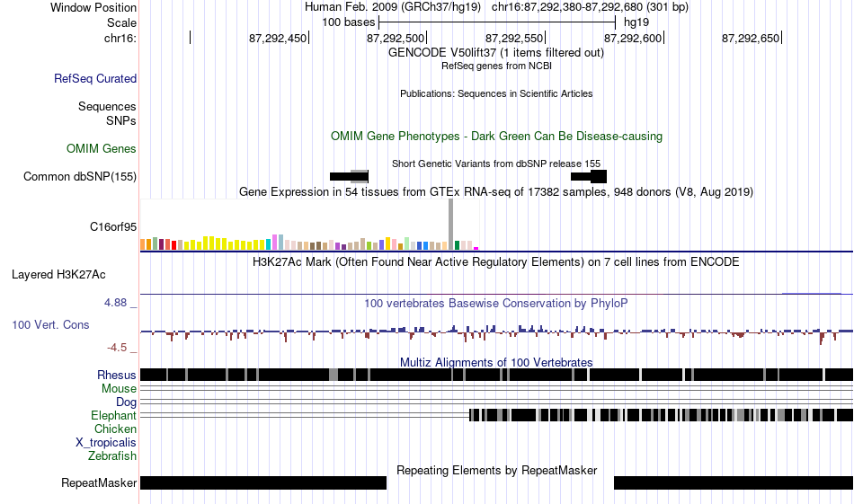Click the chr16: ruler label
Screen dimensions: 854x504
point(120,38)
